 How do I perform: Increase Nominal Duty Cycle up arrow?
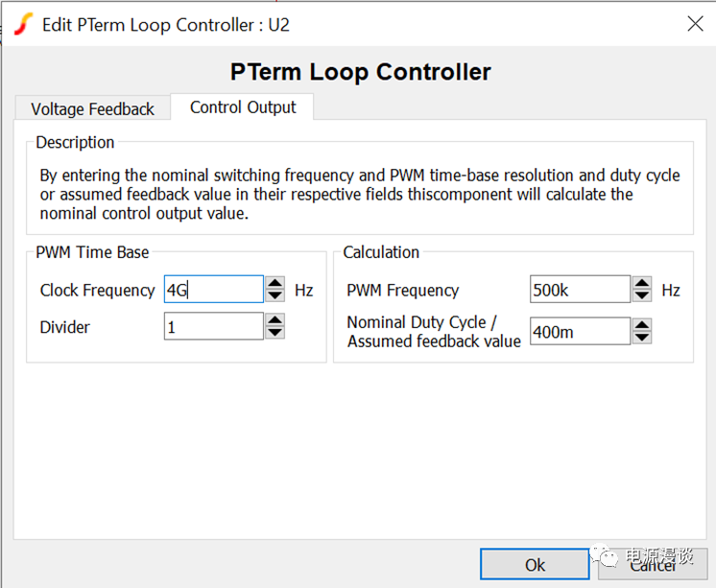point(642,325)
